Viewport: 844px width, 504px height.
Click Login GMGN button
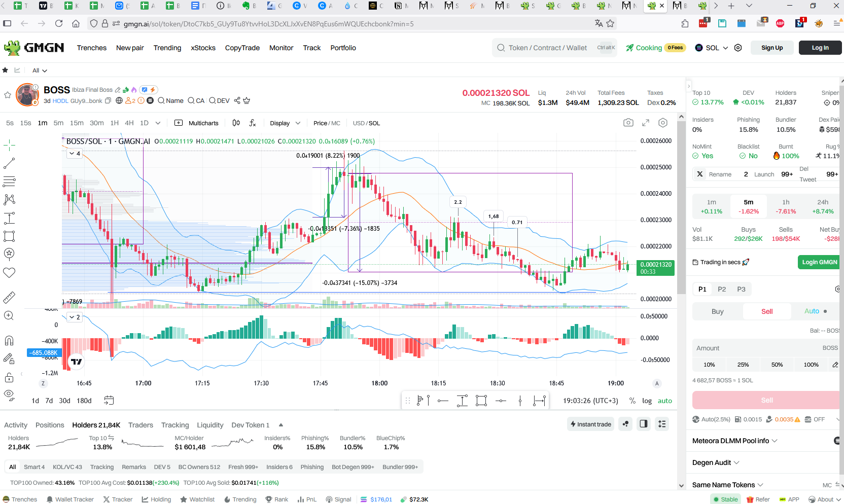(819, 262)
